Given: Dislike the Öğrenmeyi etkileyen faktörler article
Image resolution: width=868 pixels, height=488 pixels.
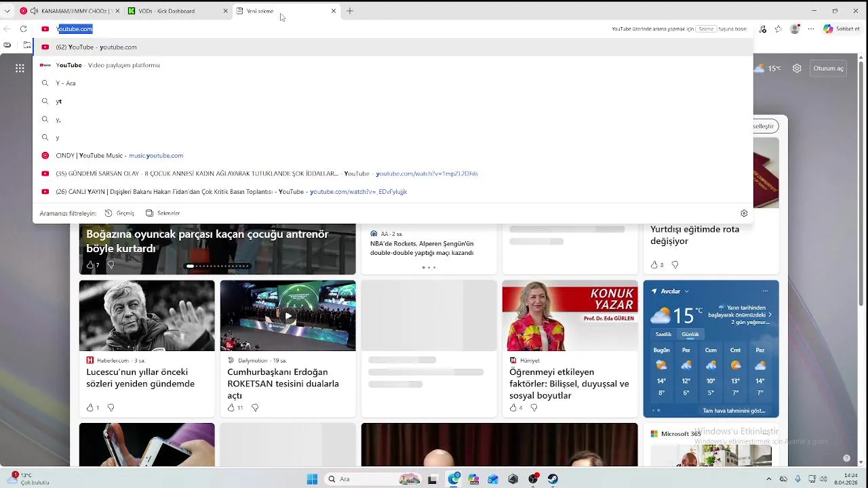Looking at the screenshot, I should click(x=534, y=407).
